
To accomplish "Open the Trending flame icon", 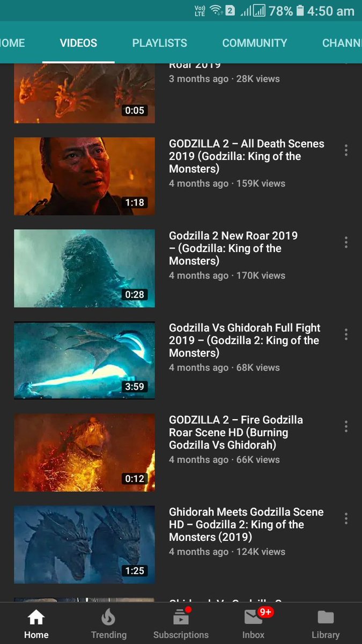I will (x=108, y=625).
